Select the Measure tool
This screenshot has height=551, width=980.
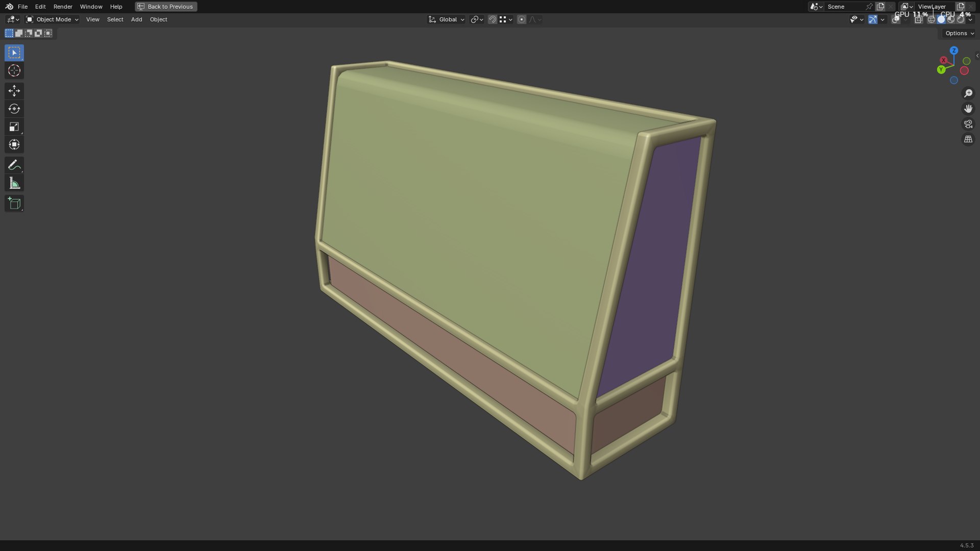[14, 183]
